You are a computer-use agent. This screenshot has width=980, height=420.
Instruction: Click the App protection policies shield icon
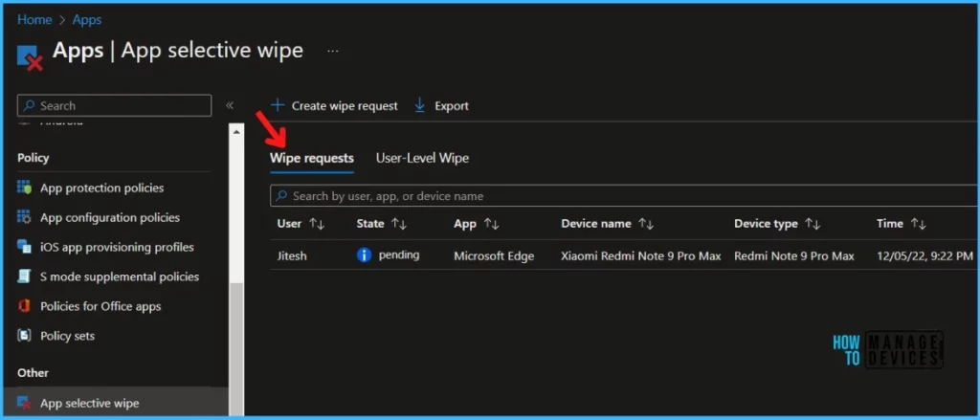pyautogui.click(x=24, y=188)
